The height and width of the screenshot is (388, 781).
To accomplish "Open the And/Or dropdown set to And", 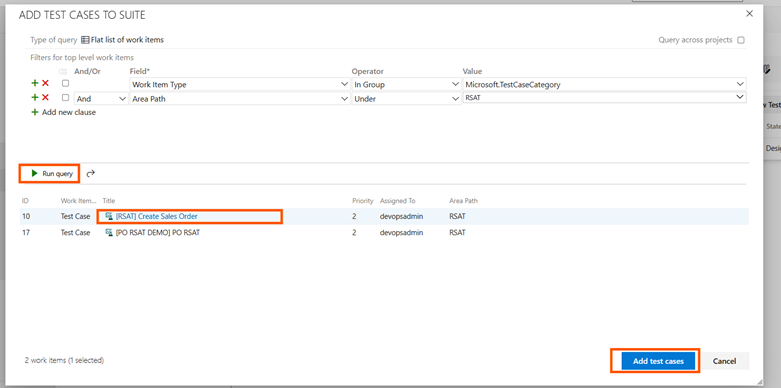I will click(101, 99).
